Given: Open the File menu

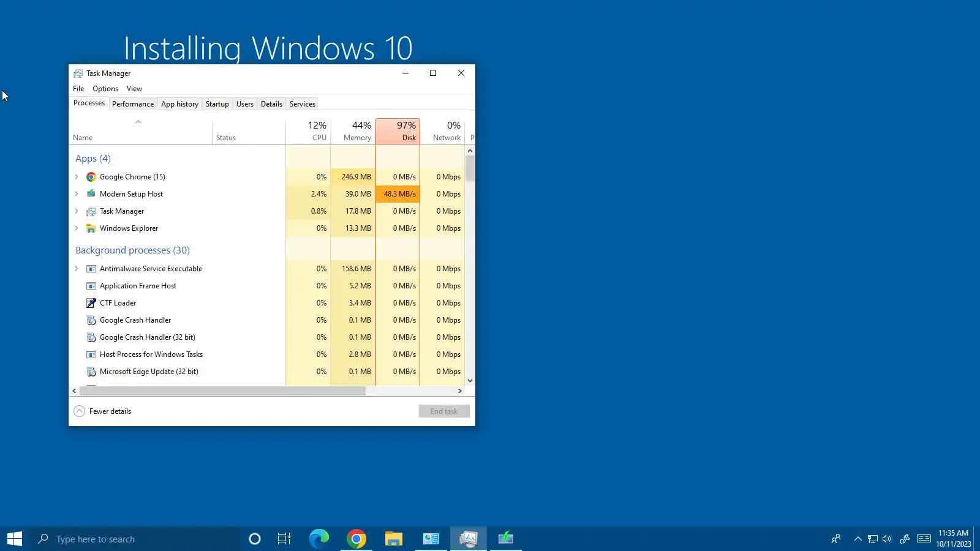Looking at the screenshot, I should (x=78, y=89).
